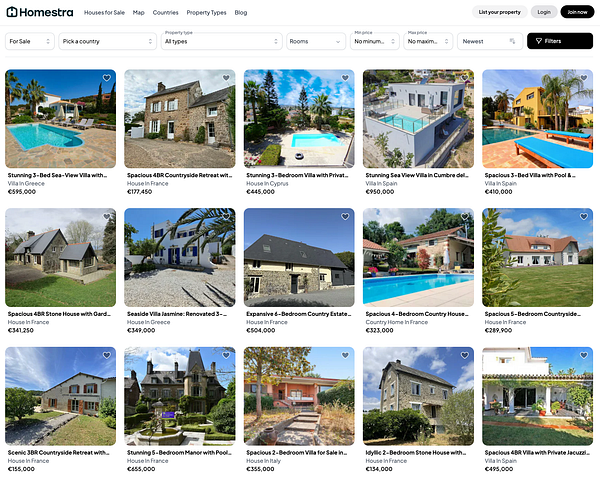Toggle favorite on Stunning 5-Bedroom Manor
600x478 pixels.
click(x=226, y=355)
